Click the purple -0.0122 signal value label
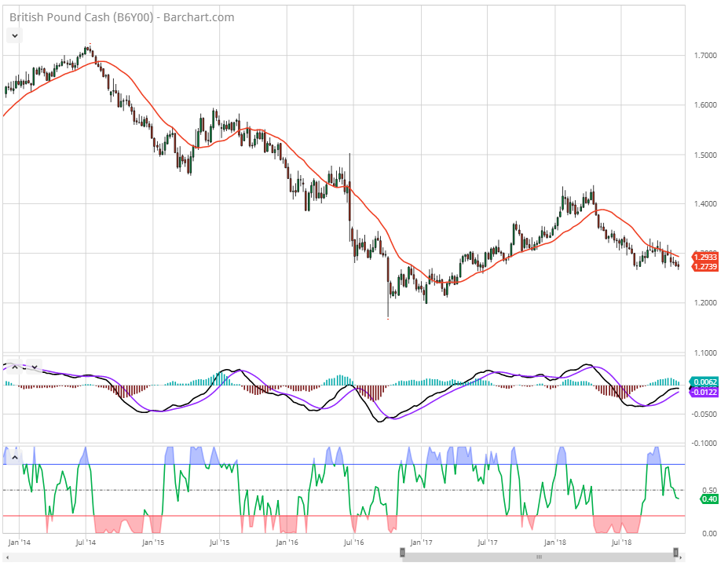Screen dimensions: 728x570 point(705,393)
